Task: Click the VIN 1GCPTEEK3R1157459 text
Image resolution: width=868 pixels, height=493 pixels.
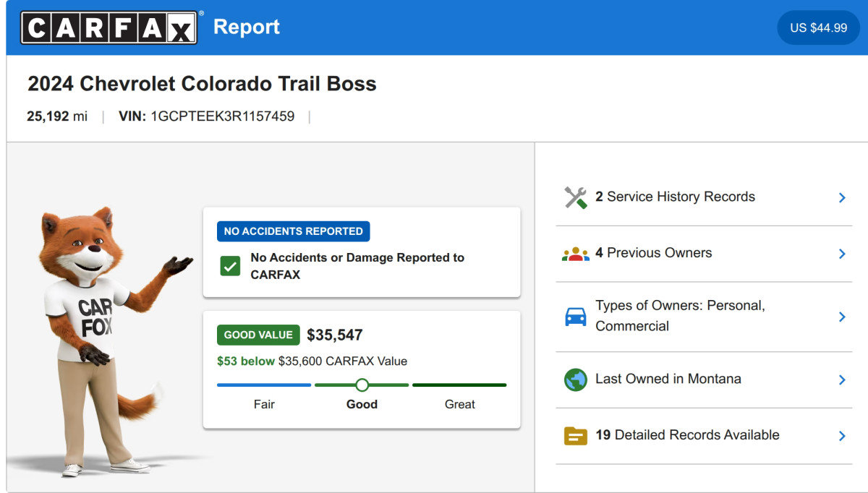Action: click(207, 116)
